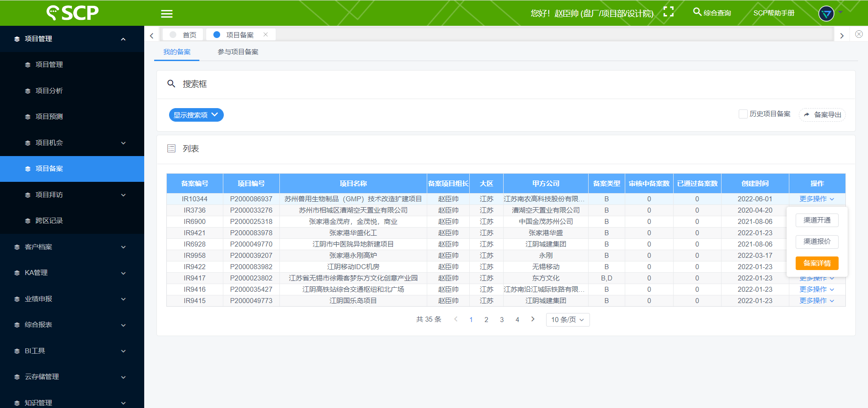The image size is (868, 408).
Task: Toggle the hamburger menu icon
Action: 167,14
